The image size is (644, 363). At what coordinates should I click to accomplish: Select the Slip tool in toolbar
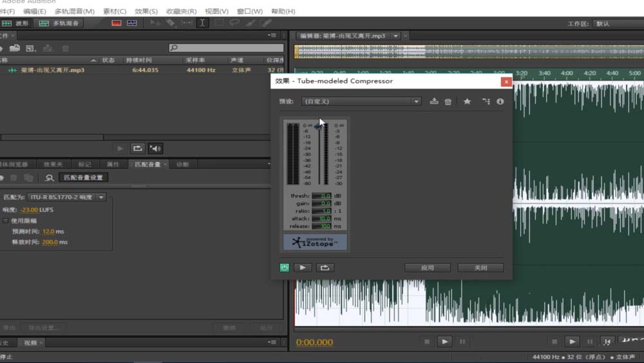[x=187, y=23]
